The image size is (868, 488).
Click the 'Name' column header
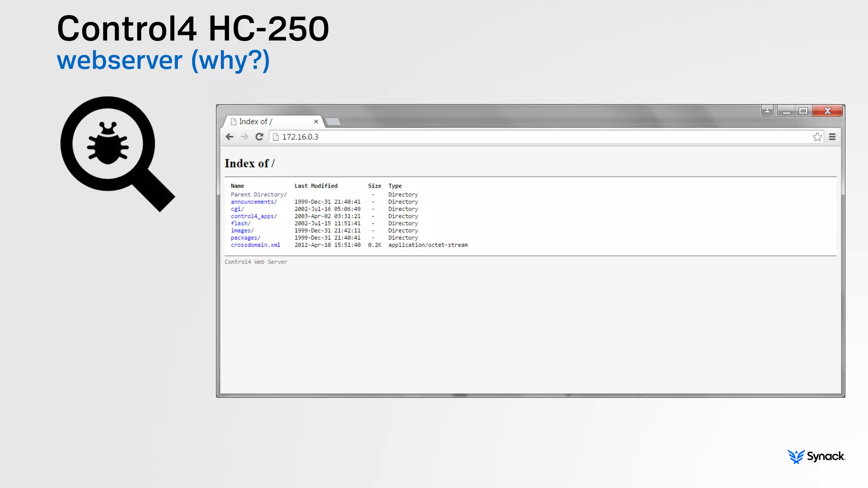point(237,186)
